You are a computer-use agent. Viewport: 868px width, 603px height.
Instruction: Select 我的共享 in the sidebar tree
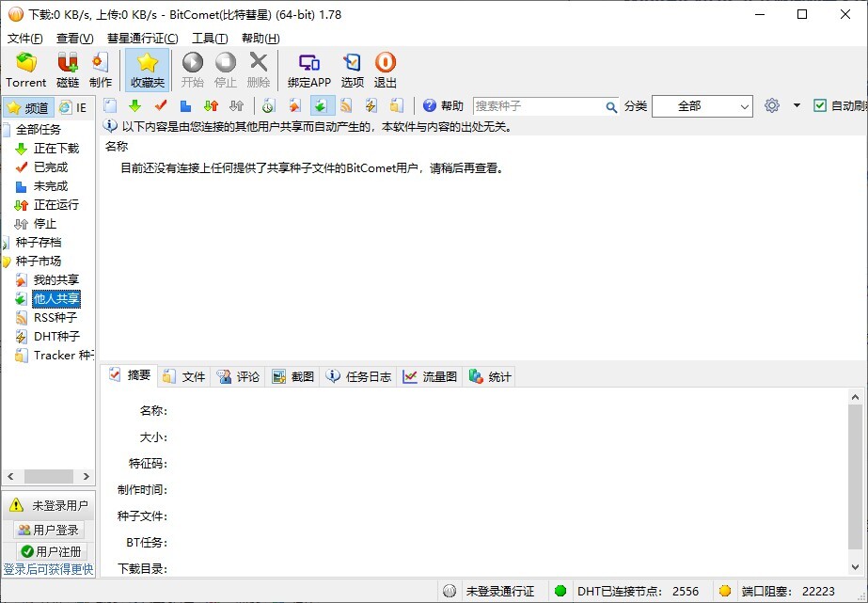point(55,280)
